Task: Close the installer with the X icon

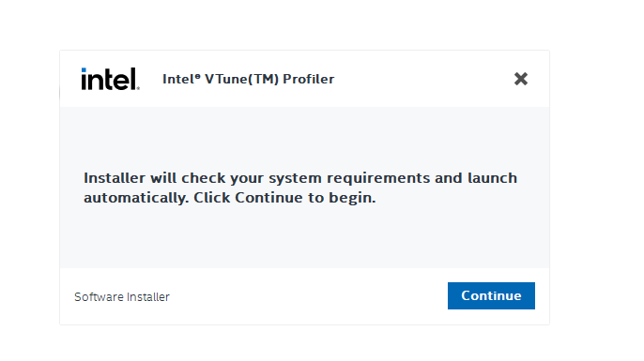Action: click(521, 79)
